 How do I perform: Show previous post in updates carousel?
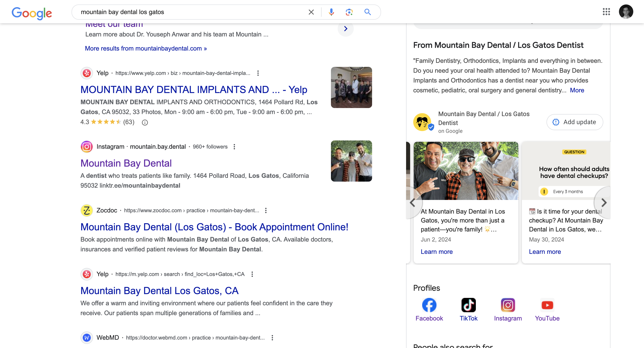[413, 202]
